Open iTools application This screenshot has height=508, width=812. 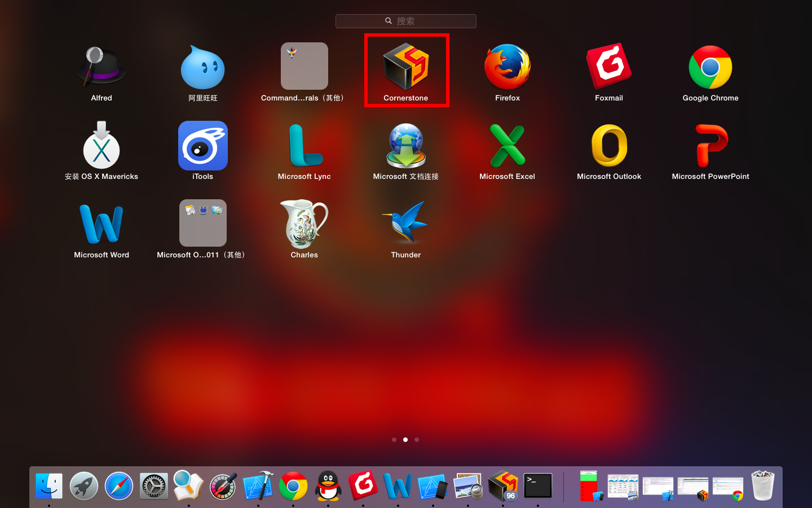pyautogui.click(x=203, y=146)
